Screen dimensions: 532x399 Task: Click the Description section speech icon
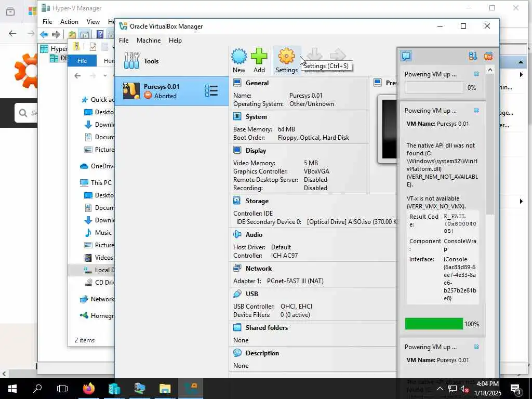pyautogui.click(x=237, y=353)
